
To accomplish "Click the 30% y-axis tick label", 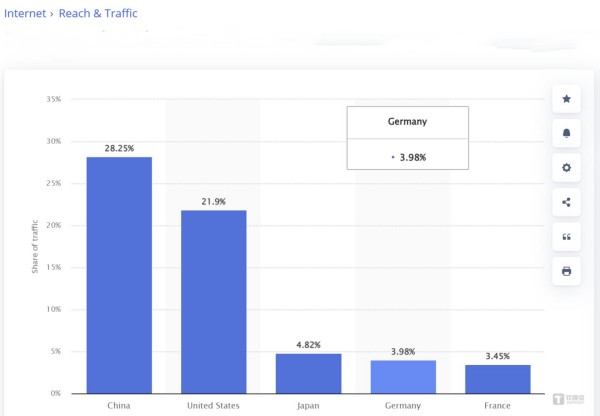I will (54, 141).
